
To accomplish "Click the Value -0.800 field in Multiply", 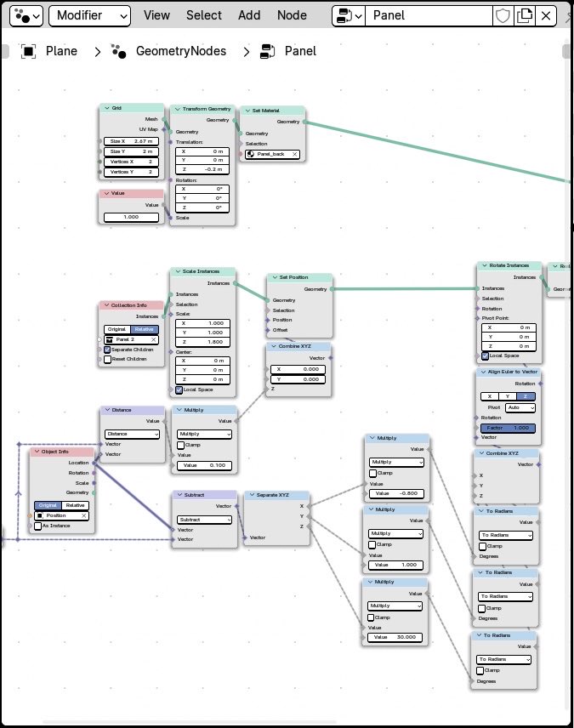I will point(396,493).
